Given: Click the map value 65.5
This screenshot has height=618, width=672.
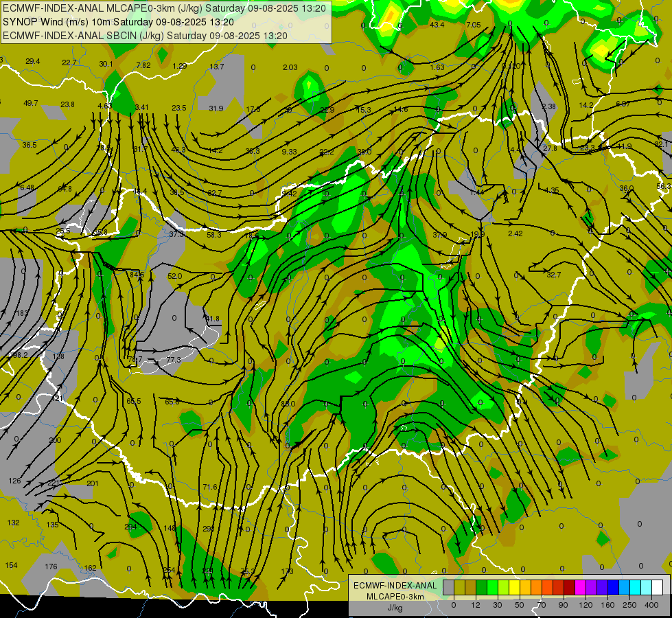Looking at the screenshot, I should coord(134,401).
